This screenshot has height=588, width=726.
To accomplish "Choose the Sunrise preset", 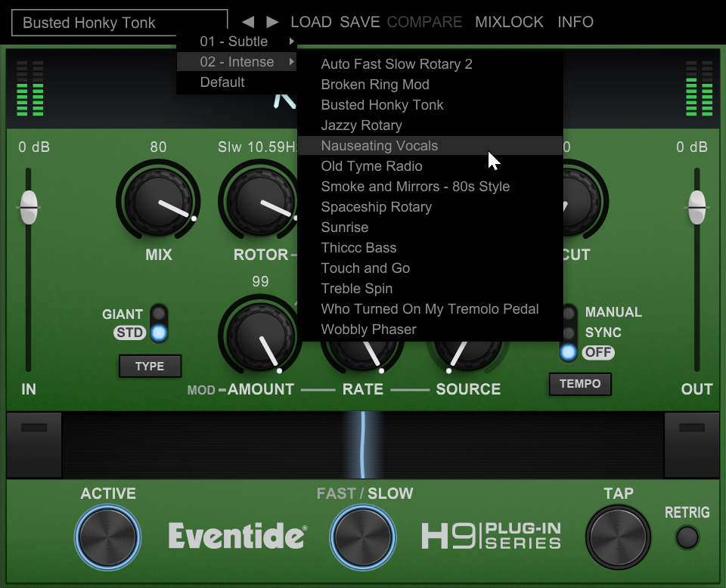I will (430, 227).
